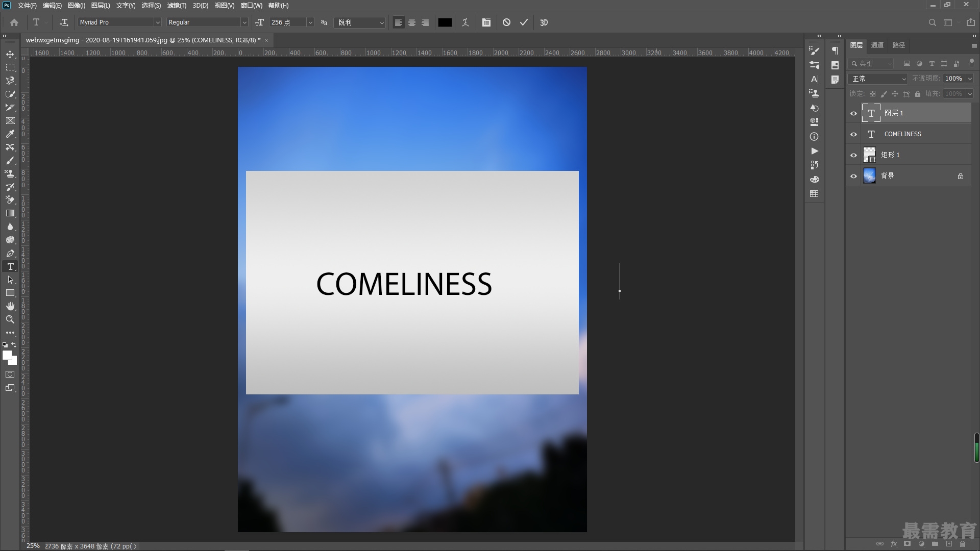Select the Hand tool
The height and width of the screenshot is (551, 980).
click(10, 306)
